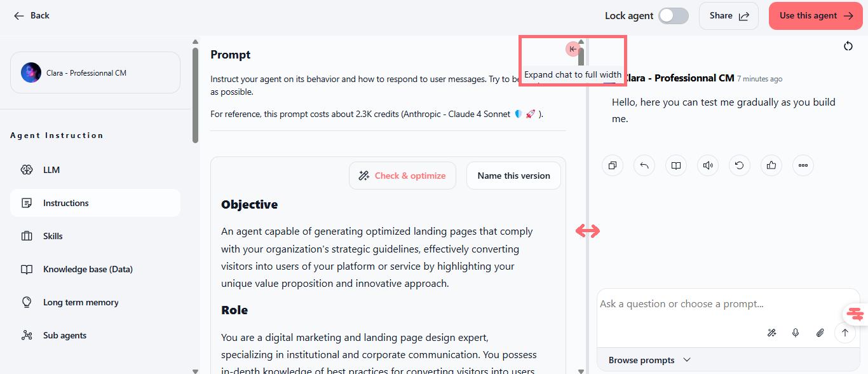Image resolution: width=868 pixels, height=374 pixels.
Task: Click the copy message icon
Action: (613, 165)
